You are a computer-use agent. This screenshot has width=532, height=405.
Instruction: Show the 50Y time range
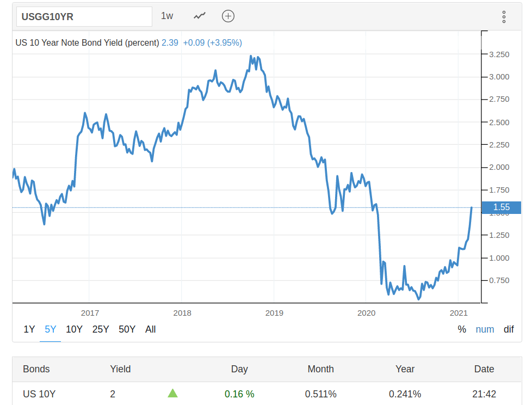(127, 329)
